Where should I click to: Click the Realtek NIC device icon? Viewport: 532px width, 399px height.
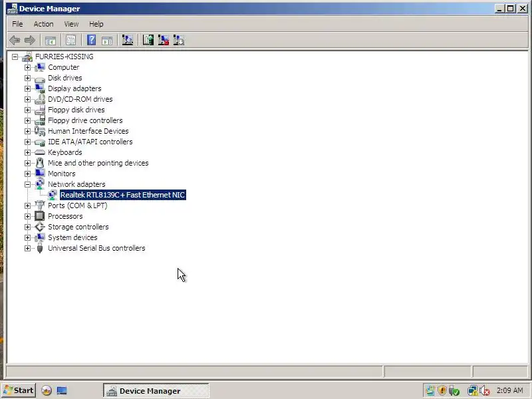tap(53, 195)
